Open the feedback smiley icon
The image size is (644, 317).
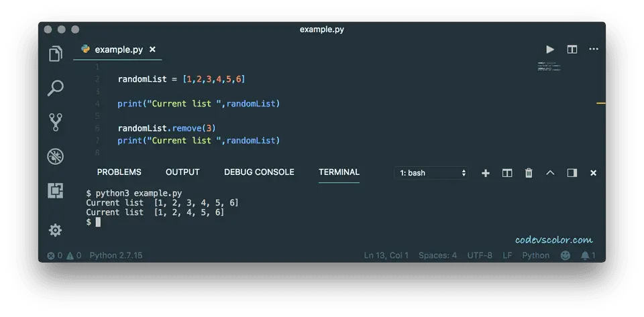566,255
